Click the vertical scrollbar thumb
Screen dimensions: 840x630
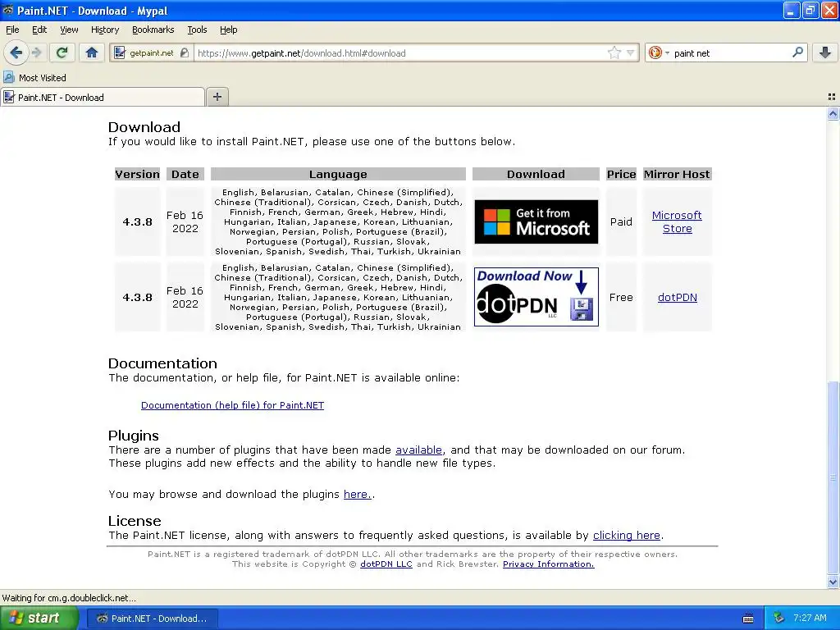[833, 477]
